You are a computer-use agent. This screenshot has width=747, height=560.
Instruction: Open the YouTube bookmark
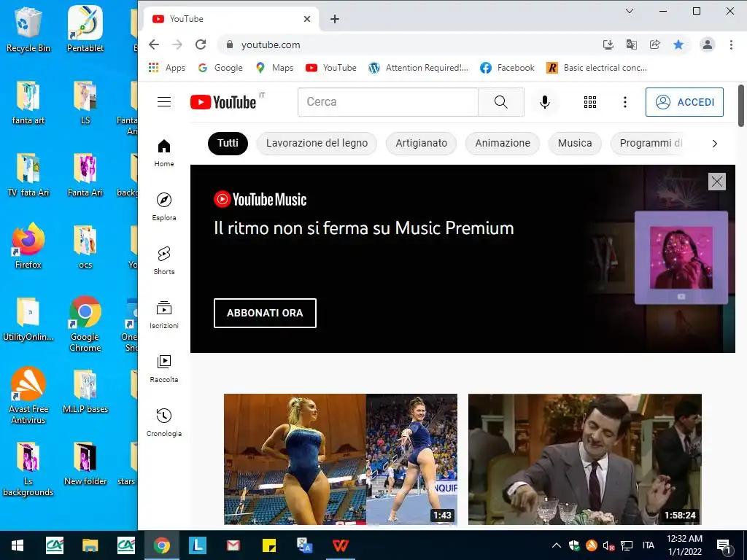331,68
